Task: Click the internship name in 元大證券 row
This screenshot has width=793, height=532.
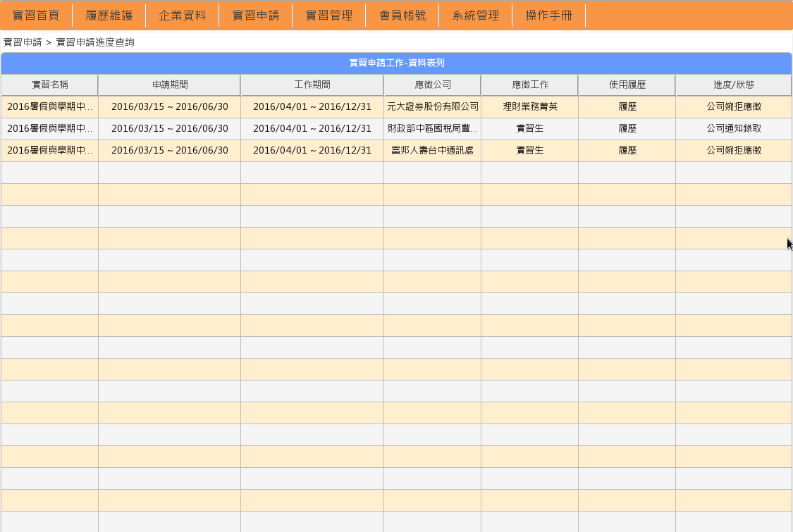Action: tap(49, 106)
